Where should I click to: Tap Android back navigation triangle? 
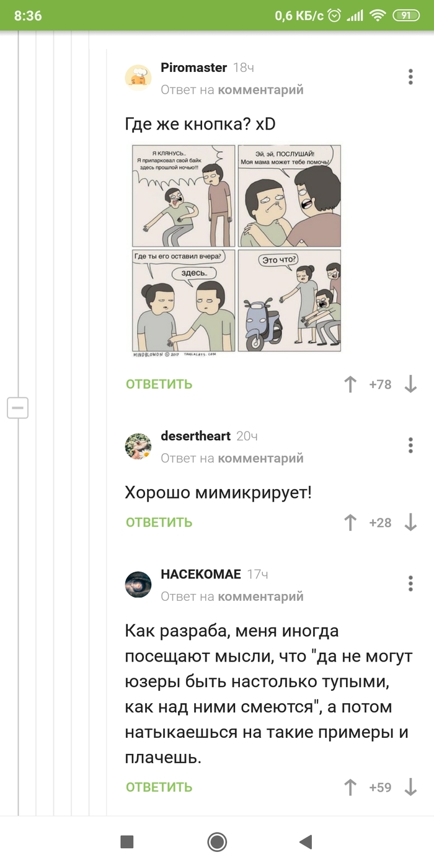(305, 841)
